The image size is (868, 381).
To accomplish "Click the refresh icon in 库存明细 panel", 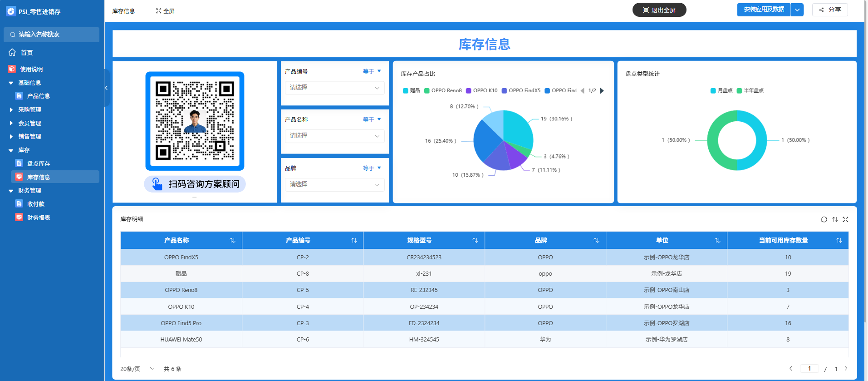I will pyautogui.click(x=824, y=219).
